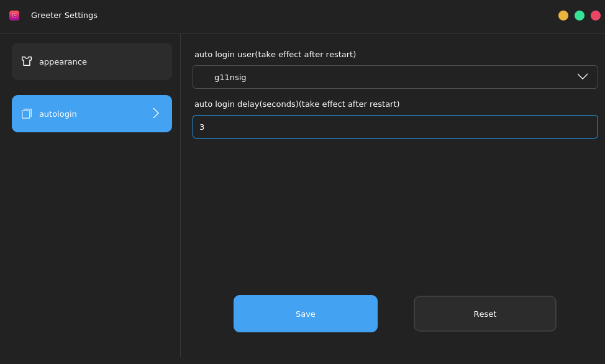Click the red window control dot
This screenshot has width=605, height=364.
coord(594,16)
